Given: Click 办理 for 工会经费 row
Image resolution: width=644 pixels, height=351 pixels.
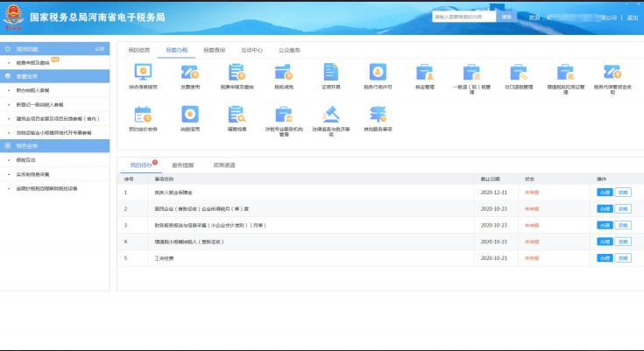Looking at the screenshot, I should click(x=605, y=258).
